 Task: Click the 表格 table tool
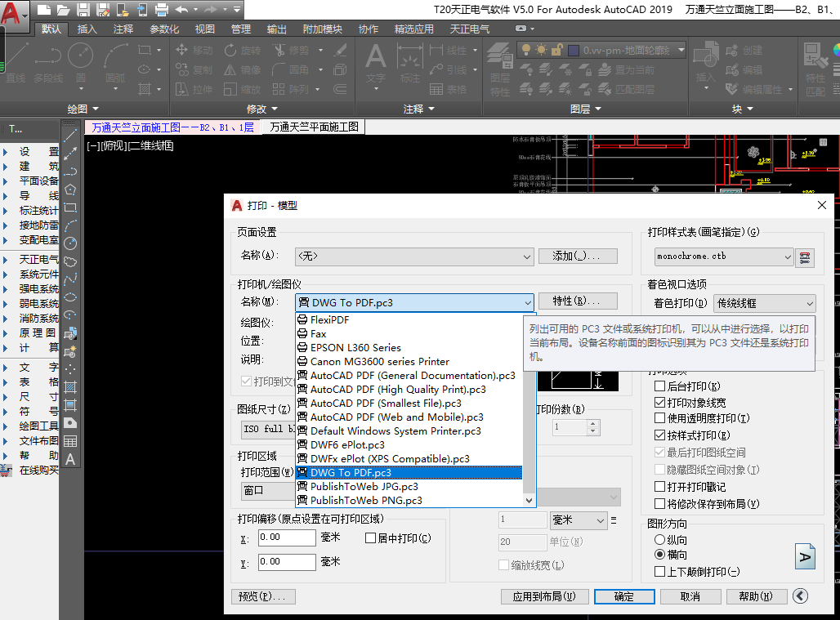coord(449,89)
